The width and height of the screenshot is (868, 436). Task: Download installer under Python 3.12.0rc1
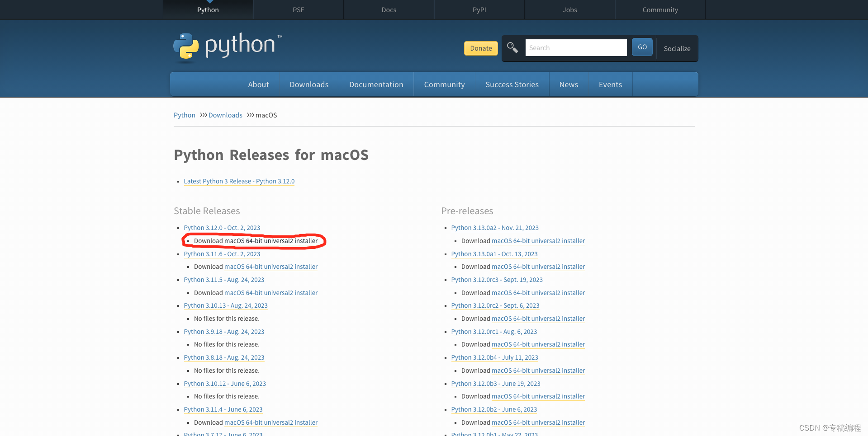coord(538,344)
